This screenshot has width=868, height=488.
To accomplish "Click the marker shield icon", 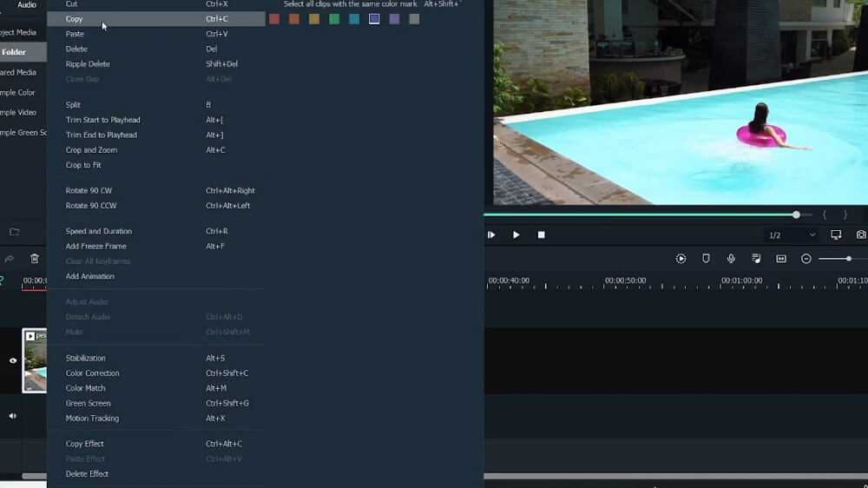I will [x=706, y=259].
